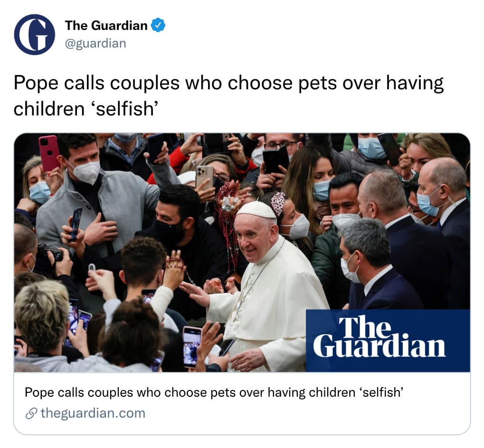Click the link card footer area
The image size is (484, 448).
pos(242,403)
